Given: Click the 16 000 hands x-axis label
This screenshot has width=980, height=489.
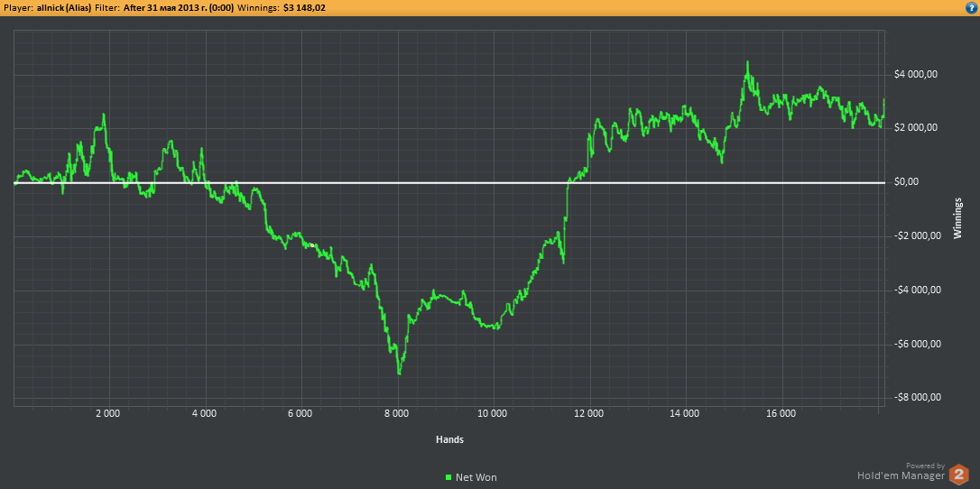Looking at the screenshot, I should pyautogui.click(x=781, y=414).
